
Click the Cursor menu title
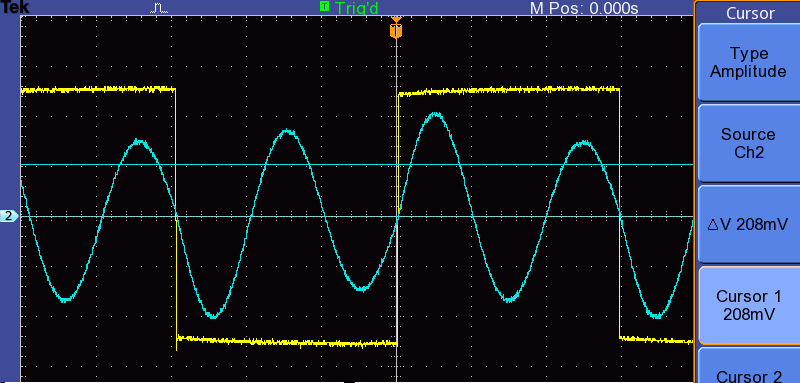(x=750, y=13)
